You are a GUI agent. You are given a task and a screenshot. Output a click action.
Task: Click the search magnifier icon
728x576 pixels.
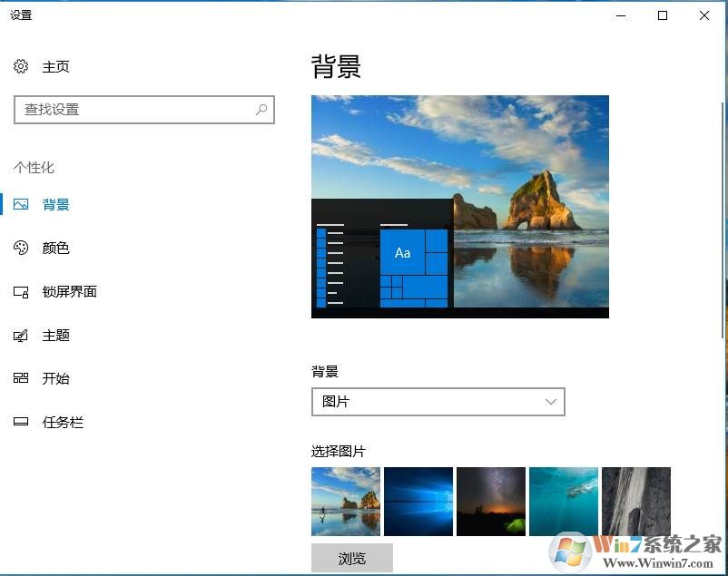(x=261, y=110)
